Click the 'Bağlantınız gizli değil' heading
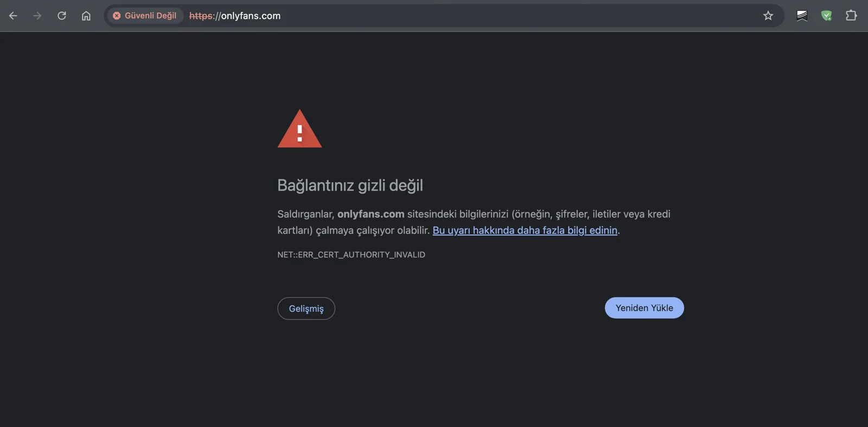Screen dimensions: 868x427 coord(350,186)
